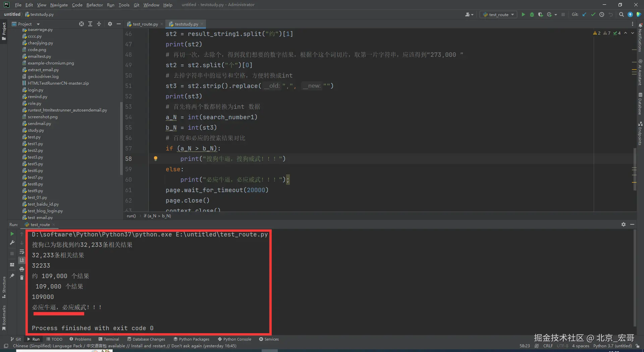
Task: Open run configuration wrench in Run panel
Action: tap(12, 243)
